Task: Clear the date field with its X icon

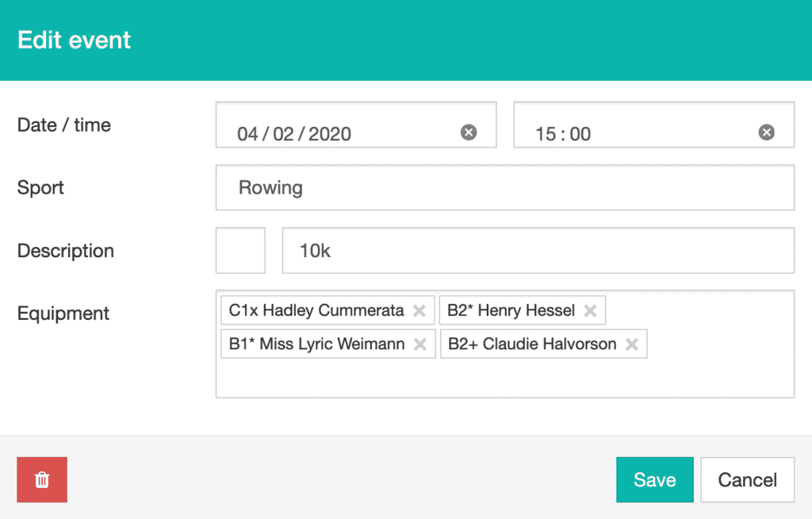Action: (469, 133)
